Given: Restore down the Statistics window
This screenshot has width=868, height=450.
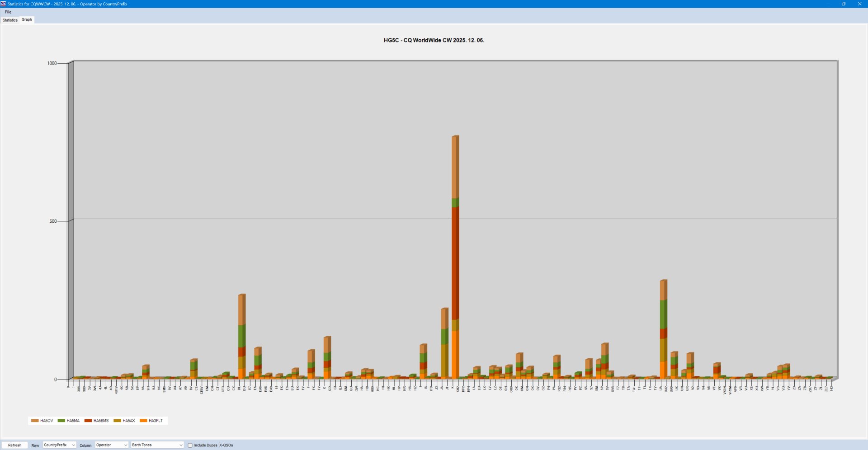Looking at the screenshot, I should pyautogui.click(x=843, y=4).
